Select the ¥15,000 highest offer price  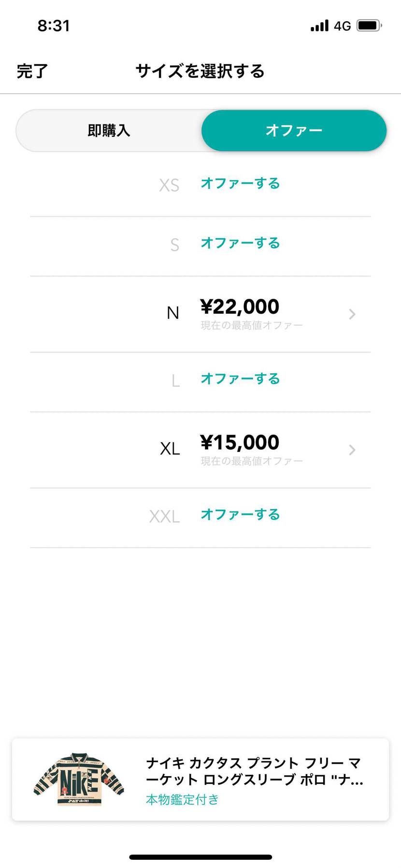coord(240,443)
